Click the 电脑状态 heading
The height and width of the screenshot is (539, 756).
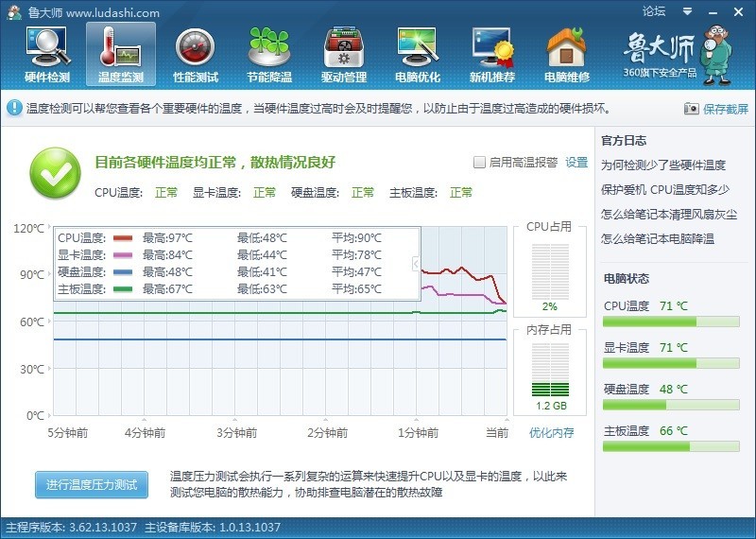click(x=627, y=278)
